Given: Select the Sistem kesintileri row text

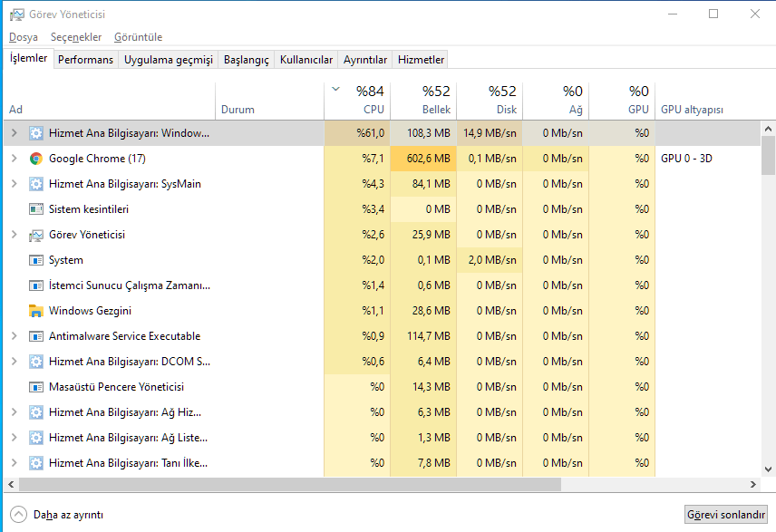Looking at the screenshot, I should pos(89,209).
